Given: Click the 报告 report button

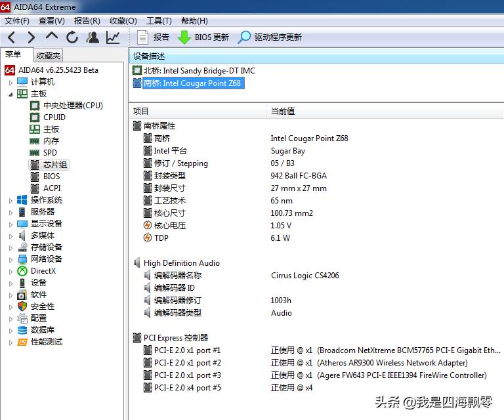Looking at the screenshot, I should click(153, 37).
